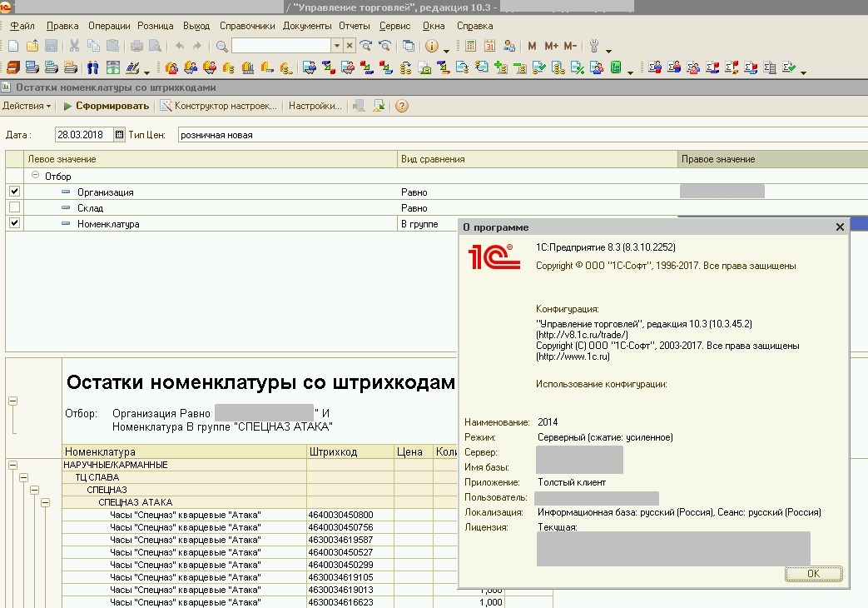Screen dimensions: 868x608
Task: Open the Операции menu
Action: pos(109,26)
